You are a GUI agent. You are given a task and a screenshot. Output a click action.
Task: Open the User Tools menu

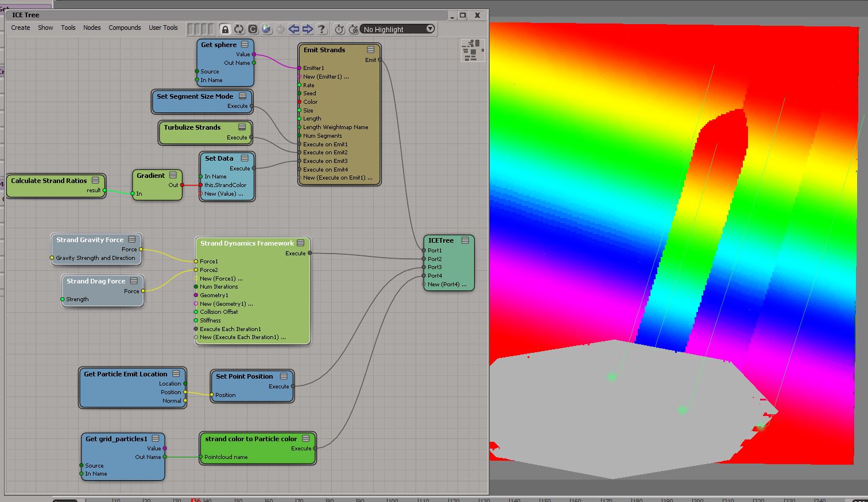point(163,28)
